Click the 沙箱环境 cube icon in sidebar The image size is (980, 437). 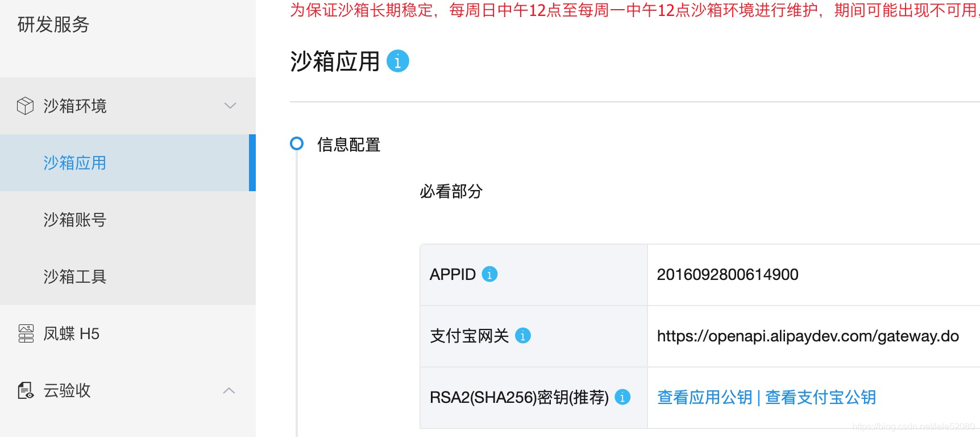click(25, 106)
